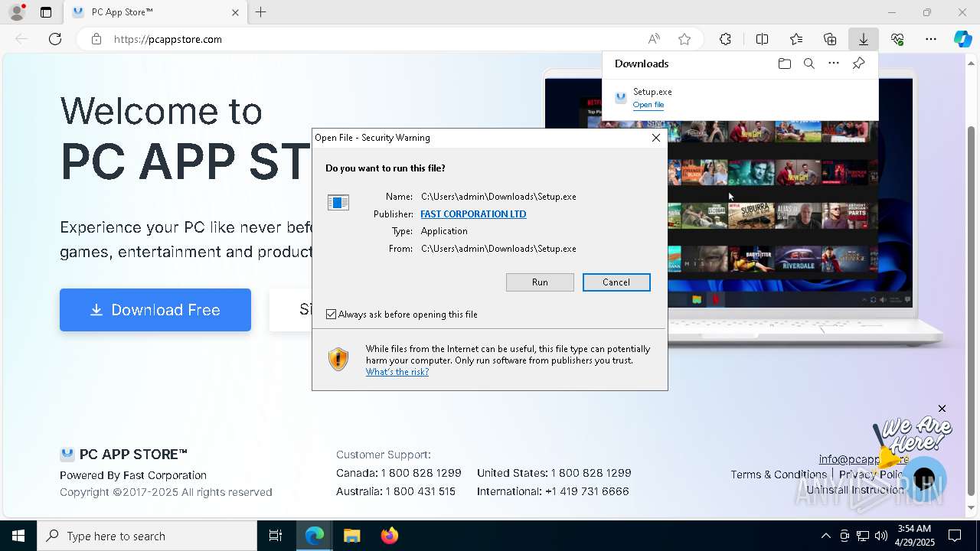Launch Firefox from the taskbar
Image resolution: width=980 pixels, height=551 pixels.
389,536
